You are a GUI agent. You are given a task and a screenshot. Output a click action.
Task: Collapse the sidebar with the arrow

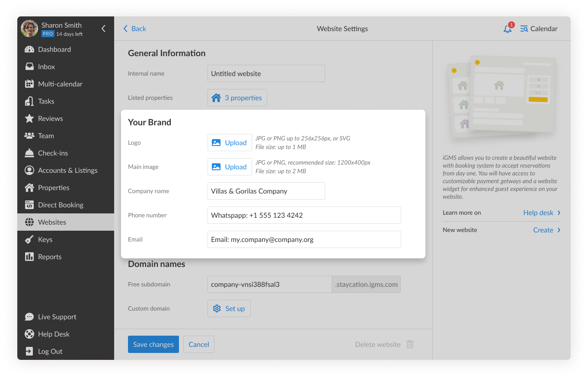click(103, 29)
